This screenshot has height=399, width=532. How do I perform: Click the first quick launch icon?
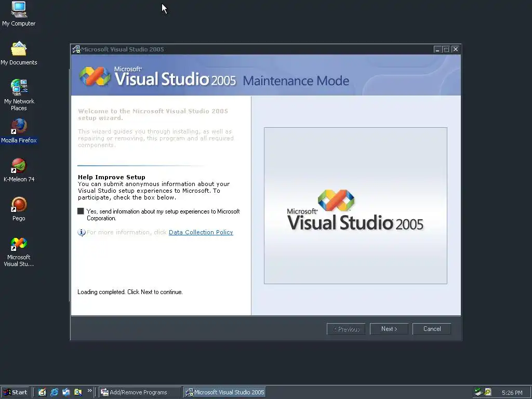(x=42, y=392)
